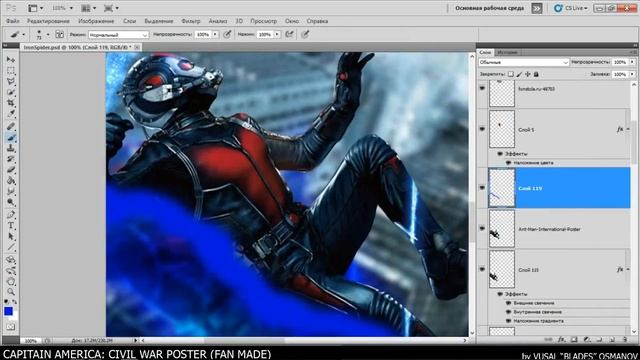The width and height of the screenshot is (640, 360).
Task: Select the Line shape tool
Action: click(11, 248)
